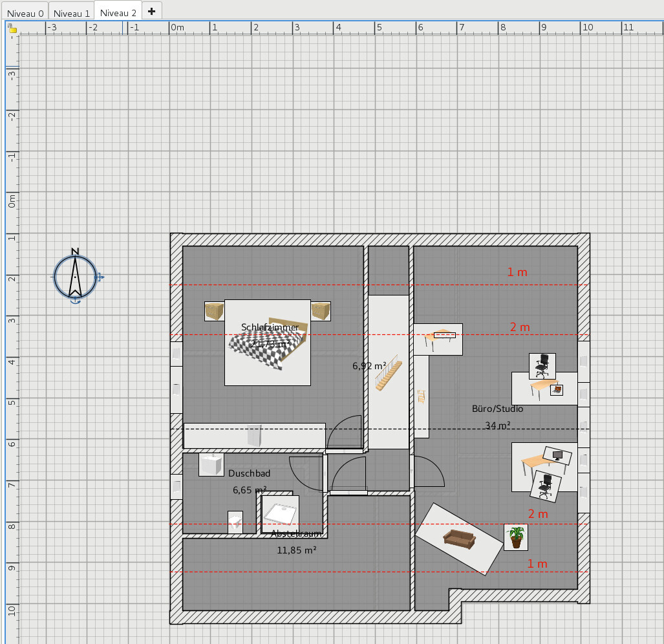Toggle the lock icon at ruler corner

12,29
